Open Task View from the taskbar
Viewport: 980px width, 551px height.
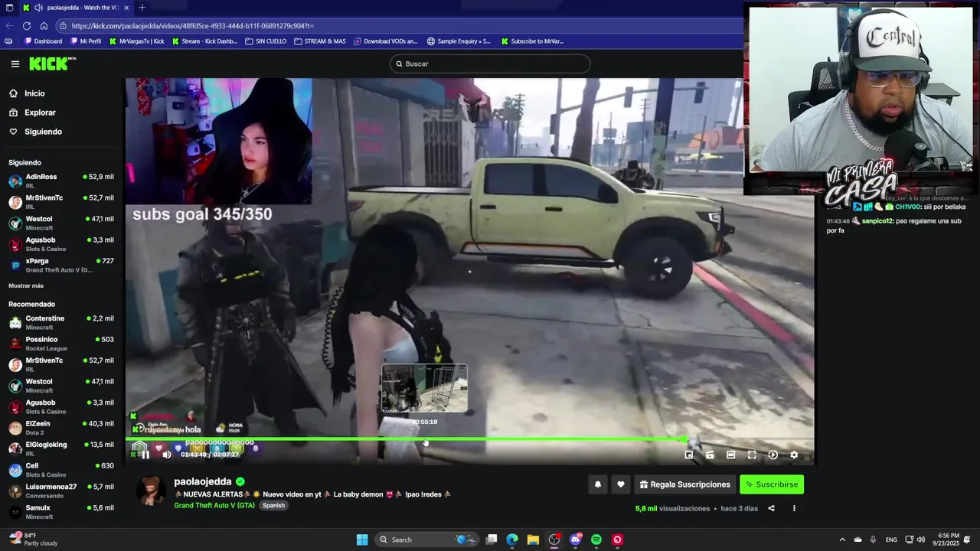(492, 540)
